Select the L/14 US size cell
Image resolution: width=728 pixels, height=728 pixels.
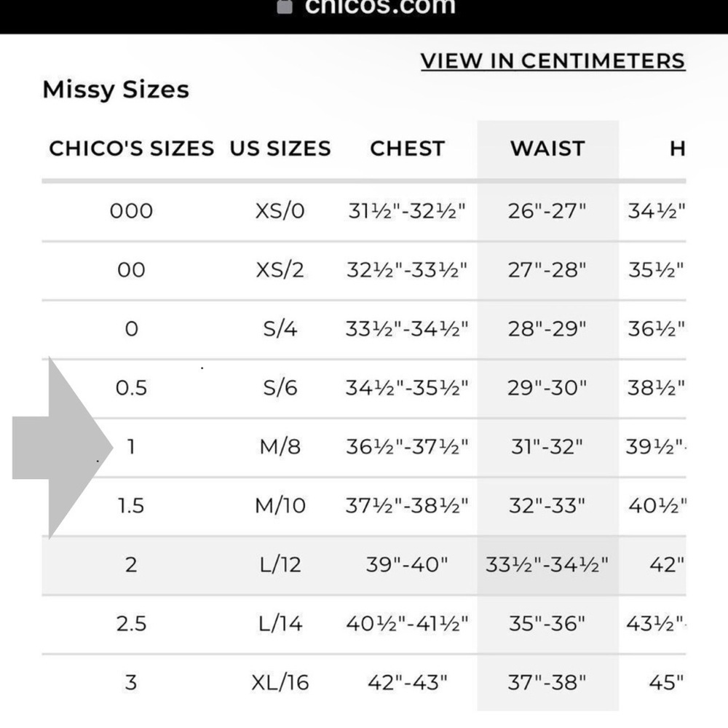tap(280, 624)
